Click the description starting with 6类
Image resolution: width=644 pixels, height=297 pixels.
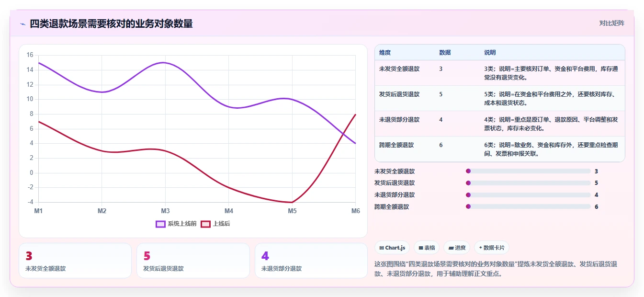(x=551, y=149)
